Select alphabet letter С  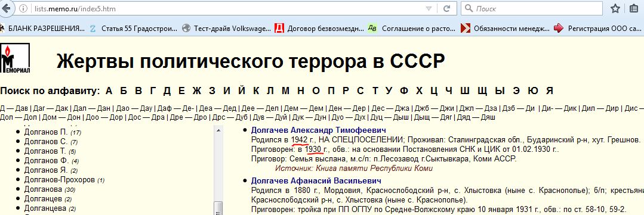pyautogui.click(x=360, y=91)
